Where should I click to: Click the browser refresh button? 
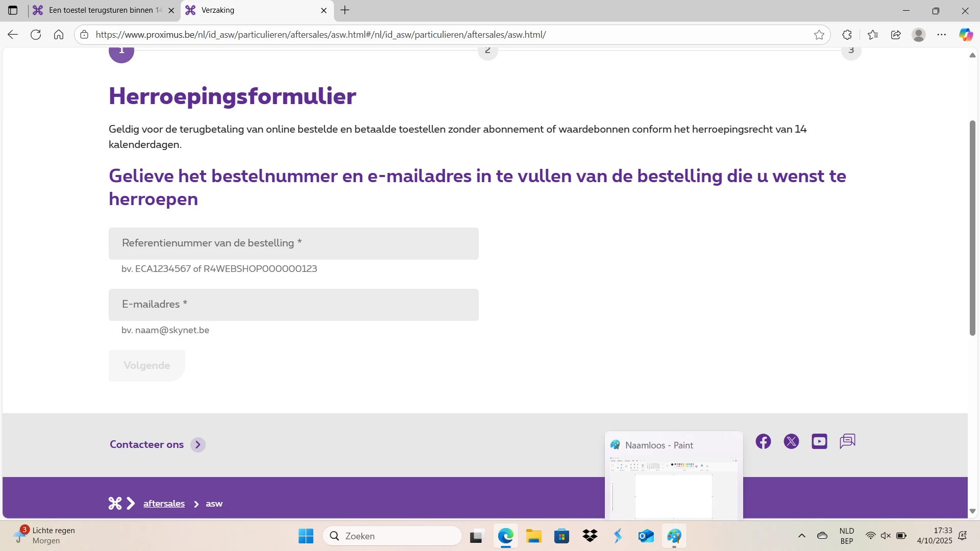tap(36, 35)
